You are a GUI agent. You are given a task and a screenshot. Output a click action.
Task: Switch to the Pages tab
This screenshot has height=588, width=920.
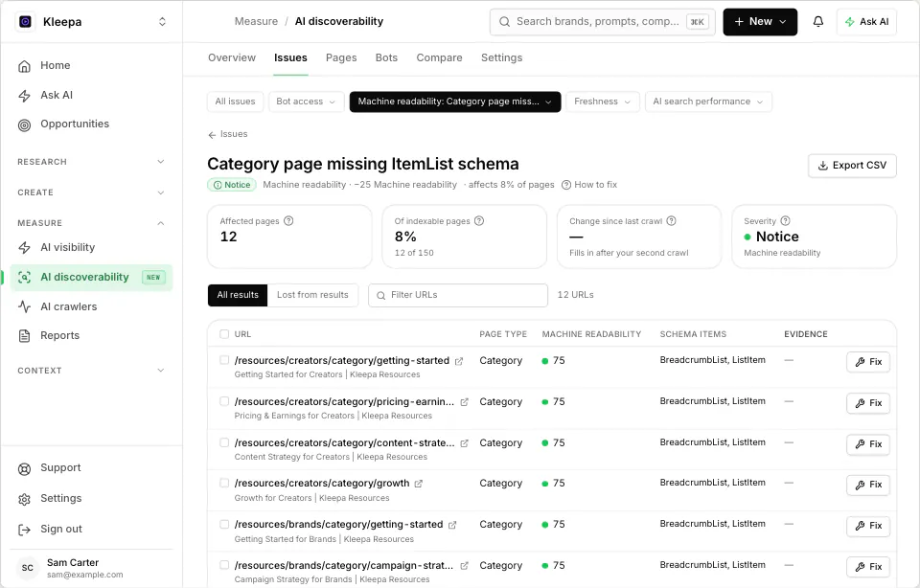click(341, 57)
